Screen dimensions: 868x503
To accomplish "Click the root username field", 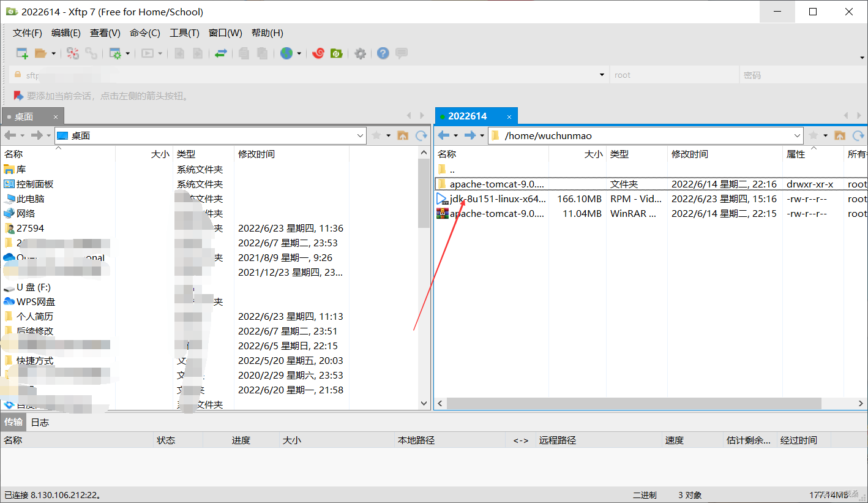I will (674, 75).
